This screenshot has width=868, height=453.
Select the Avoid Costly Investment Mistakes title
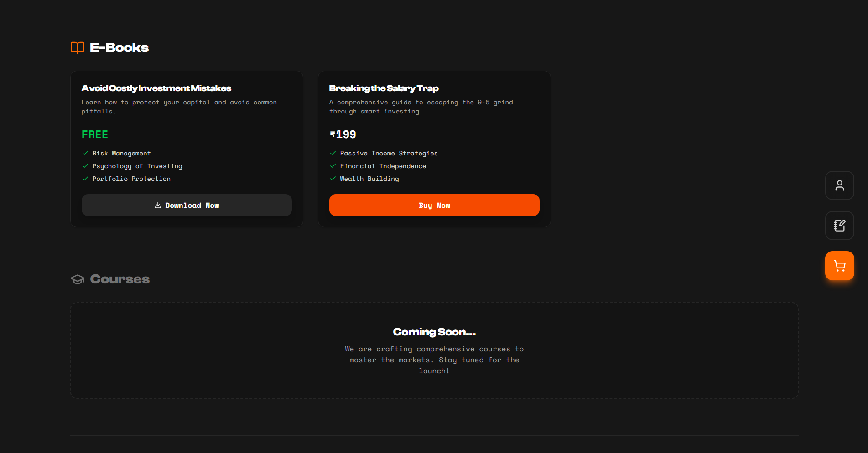(x=156, y=88)
